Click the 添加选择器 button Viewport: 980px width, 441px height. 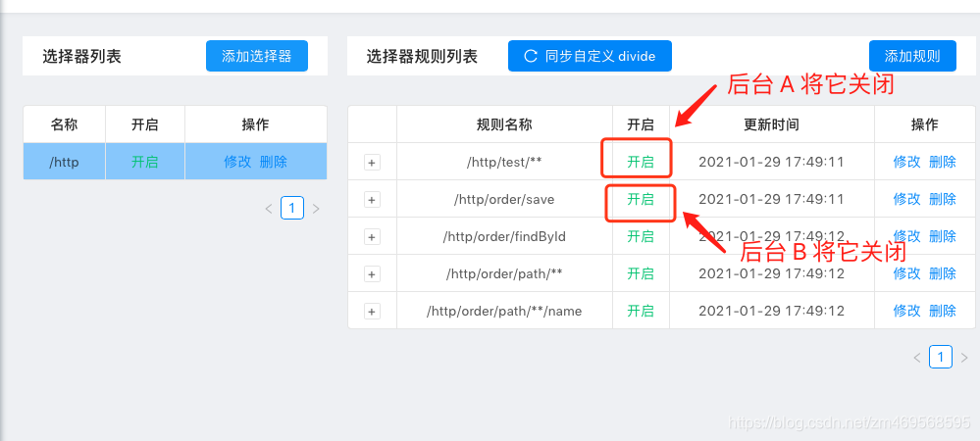pos(257,56)
